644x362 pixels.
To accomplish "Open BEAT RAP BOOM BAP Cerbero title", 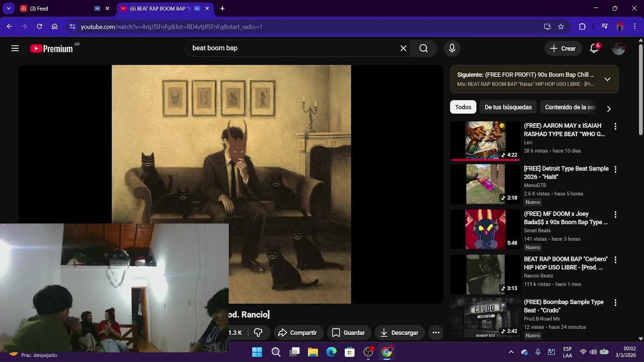I will coord(566,263).
